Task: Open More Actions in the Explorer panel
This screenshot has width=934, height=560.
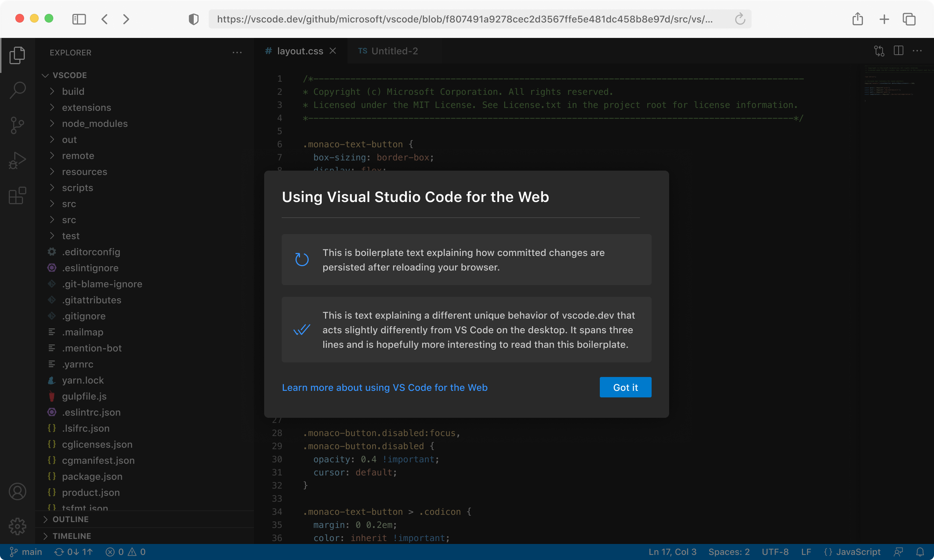Action: pos(237,52)
